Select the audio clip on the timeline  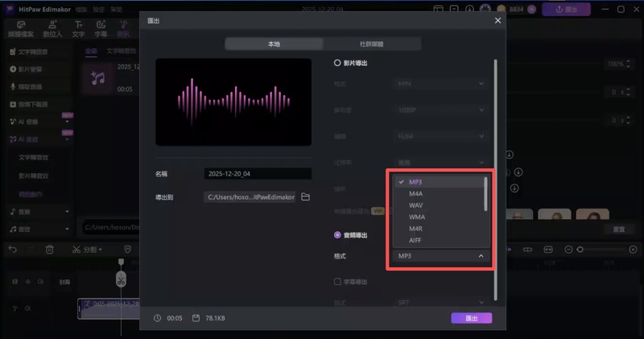(x=109, y=309)
